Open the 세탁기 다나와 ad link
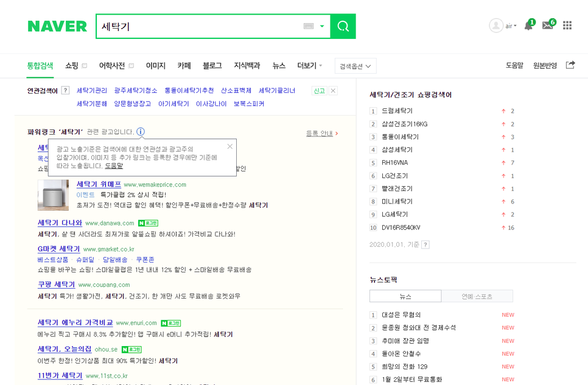The width and height of the screenshot is (588, 385). pyautogui.click(x=60, y=222)
